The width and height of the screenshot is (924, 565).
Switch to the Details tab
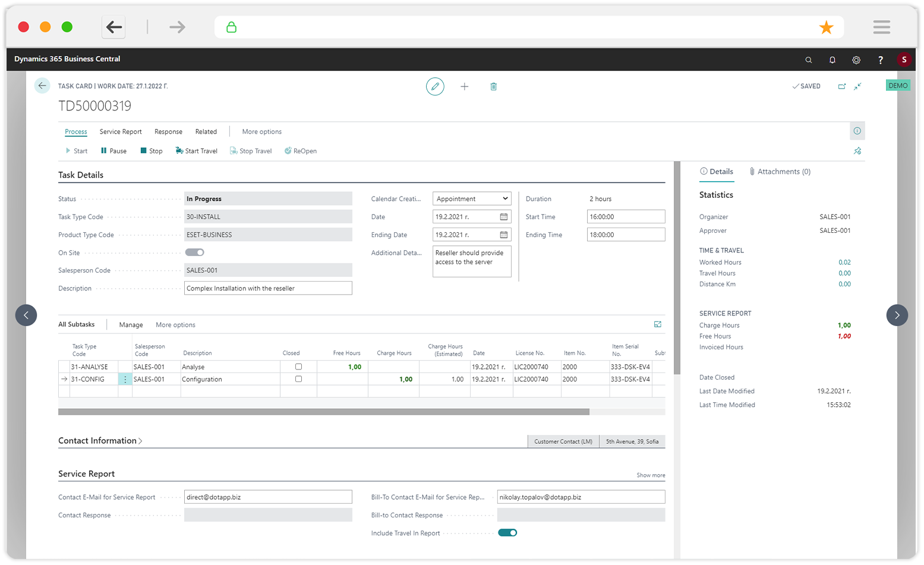coord(717,172)
